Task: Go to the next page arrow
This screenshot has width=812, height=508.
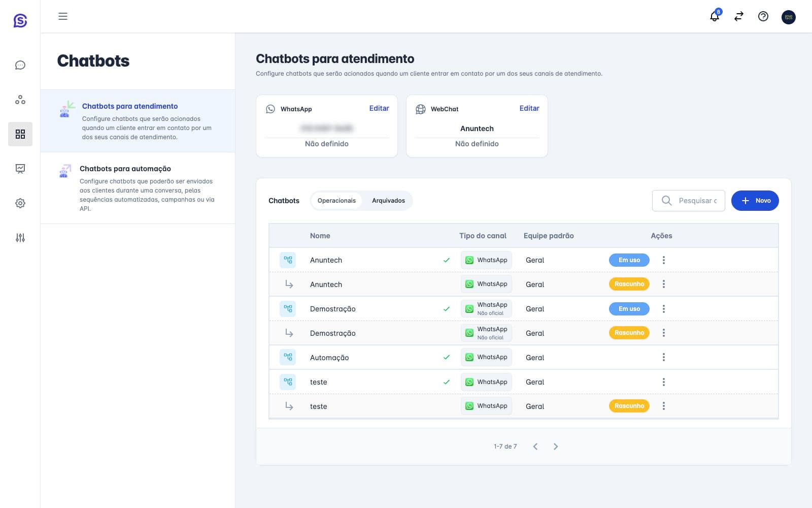Action: click(x=556, y=447)
